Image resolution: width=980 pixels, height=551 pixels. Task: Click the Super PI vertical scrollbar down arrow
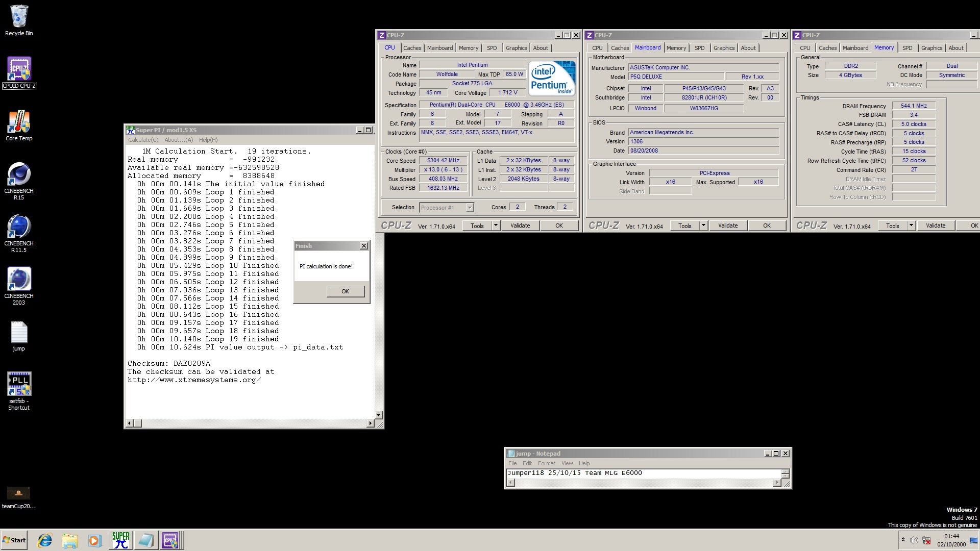pos(379,415)
